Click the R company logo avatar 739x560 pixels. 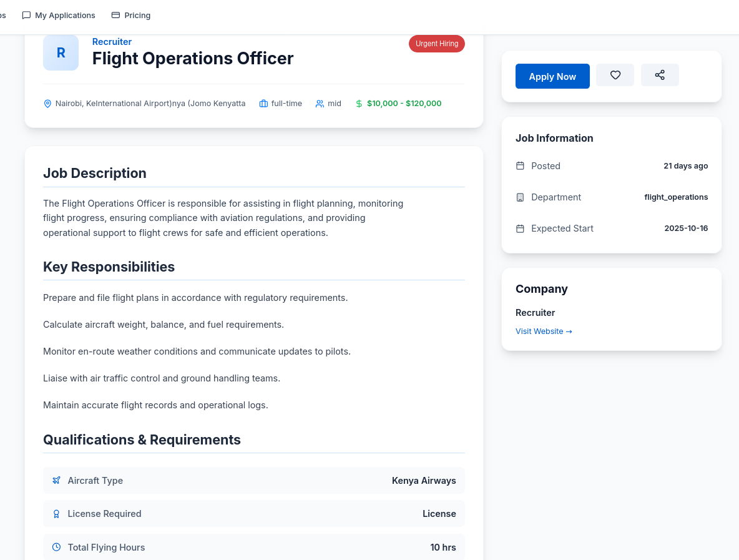click(x=61, y=52)
